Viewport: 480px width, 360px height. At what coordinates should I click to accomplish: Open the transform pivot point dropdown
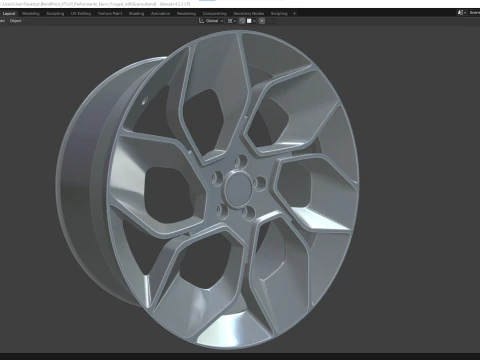coord(232,21)
